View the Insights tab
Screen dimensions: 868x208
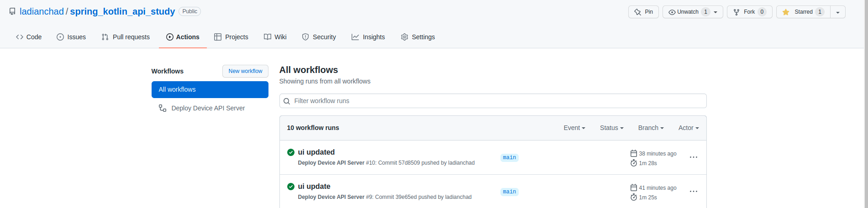(x=368, y=37)
